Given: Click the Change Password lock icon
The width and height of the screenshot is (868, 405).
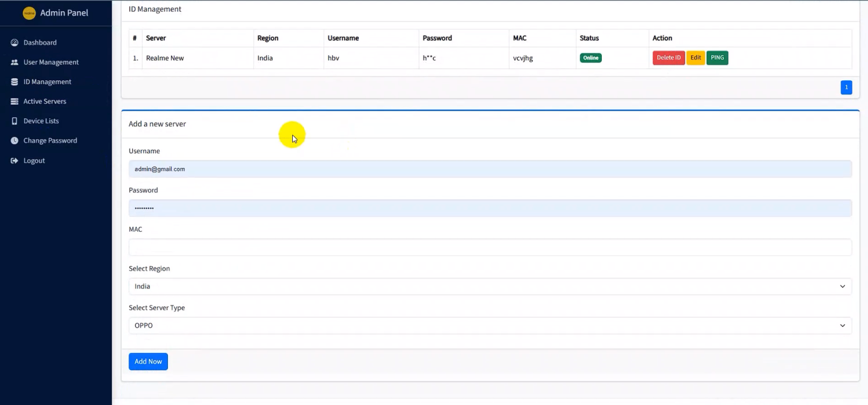Looking at the screenshot, I should click(x=15, y=141).
